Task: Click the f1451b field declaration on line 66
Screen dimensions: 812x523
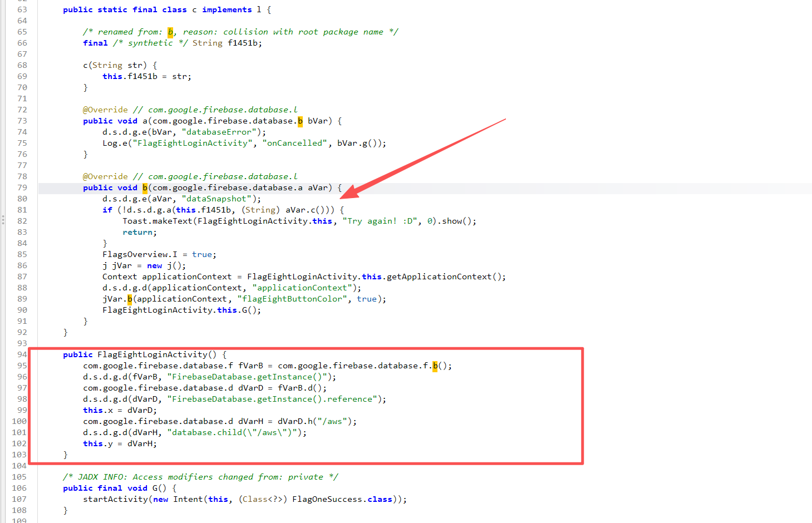Action: pos(242,43)
